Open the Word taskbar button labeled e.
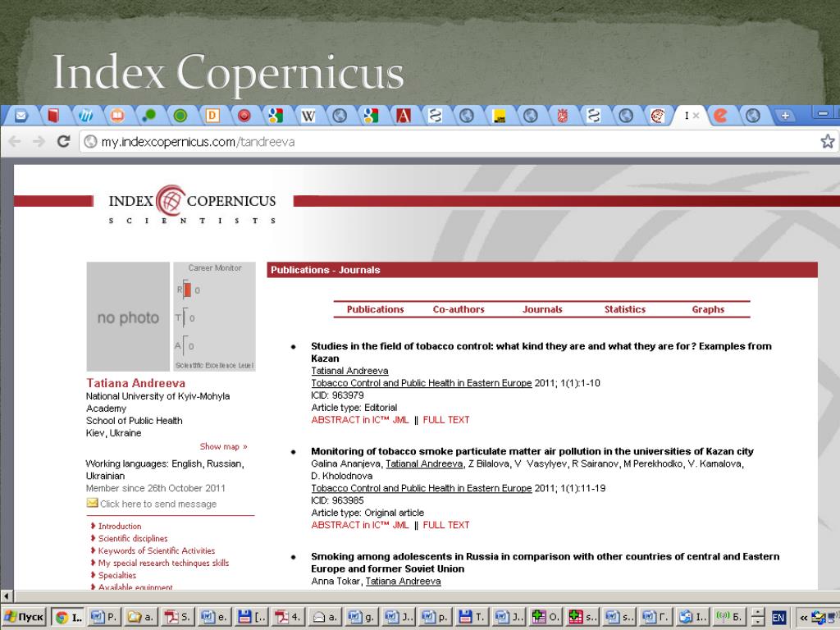This screenshot has height=630, width=840. [214, 617]
